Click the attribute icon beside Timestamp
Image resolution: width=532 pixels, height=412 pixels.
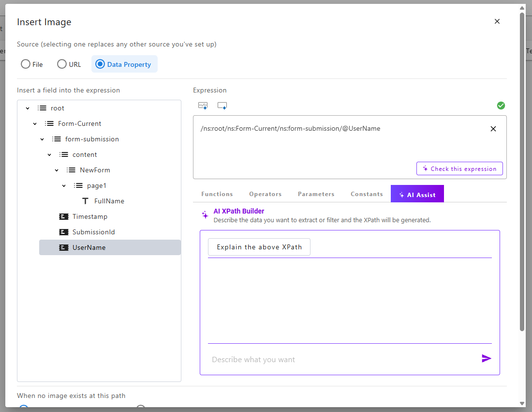tap(64, 217)
